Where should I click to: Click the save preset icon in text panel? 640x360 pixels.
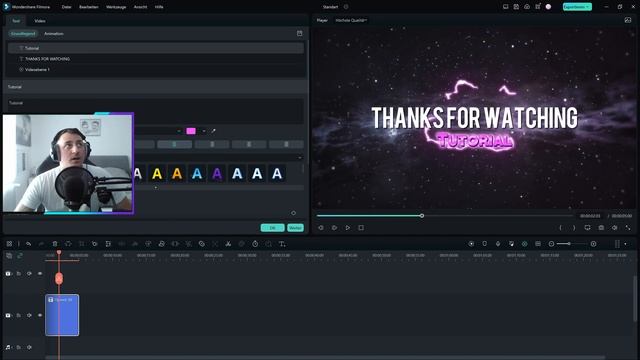click(x=300, y=33)
